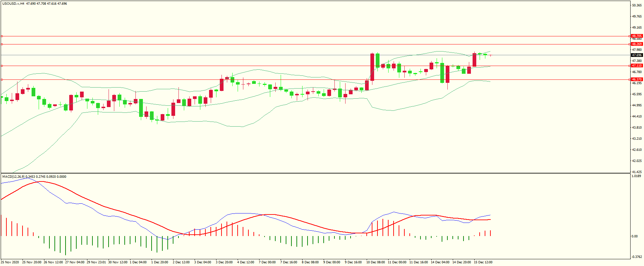This screenshot has width=644, height=266.
Task: Click the 47.980 price axis value
Action: [637, 50]
